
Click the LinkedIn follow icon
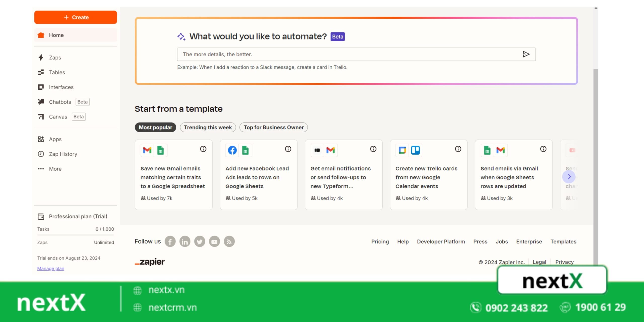pyautogui.click(x=185, y=242)
